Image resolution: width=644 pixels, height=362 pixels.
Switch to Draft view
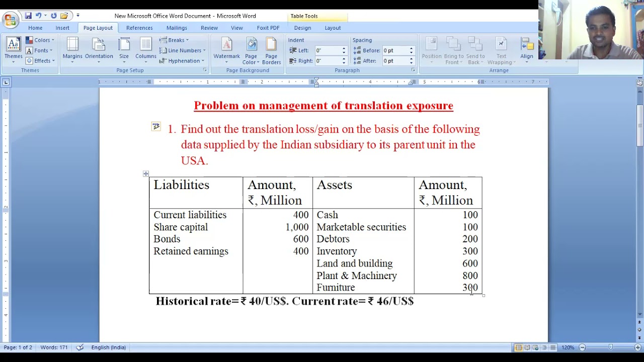[553, 347]
